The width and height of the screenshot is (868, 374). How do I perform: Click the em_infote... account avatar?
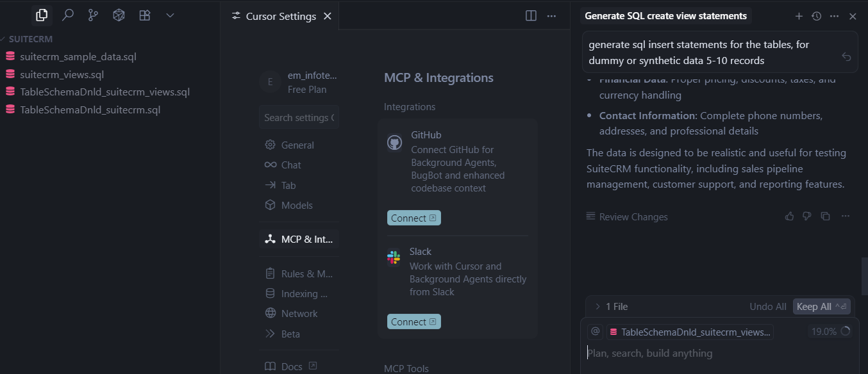(270, 82)
